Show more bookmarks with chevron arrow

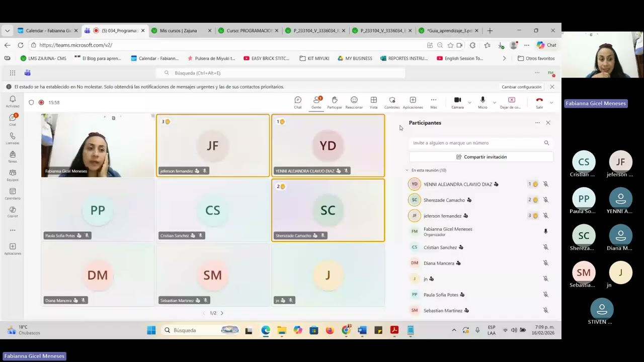(x=504, y=58)
